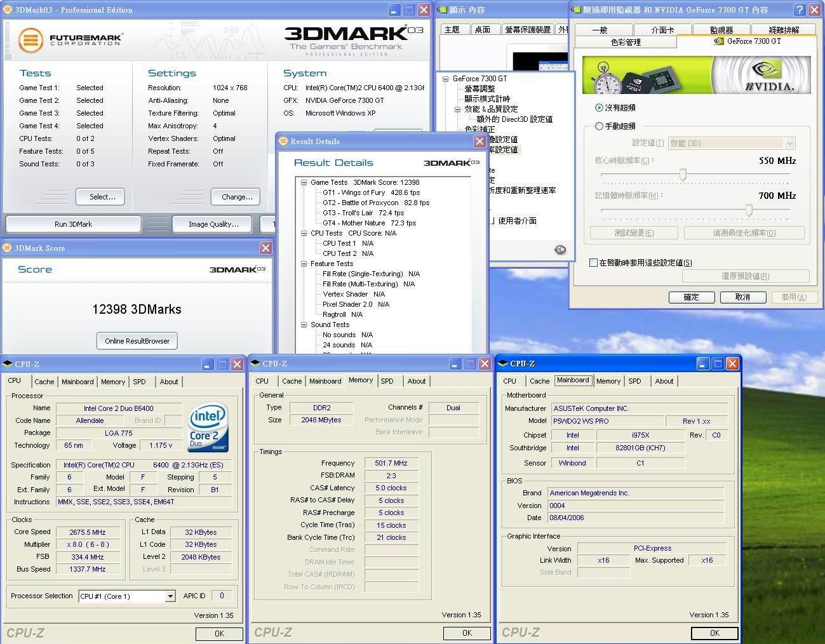Enable the 在啟動時套用這些設定值 checkbox
The height and width of the screenshot is (644, 825).
pyautogui.click(x=593, y=262)
